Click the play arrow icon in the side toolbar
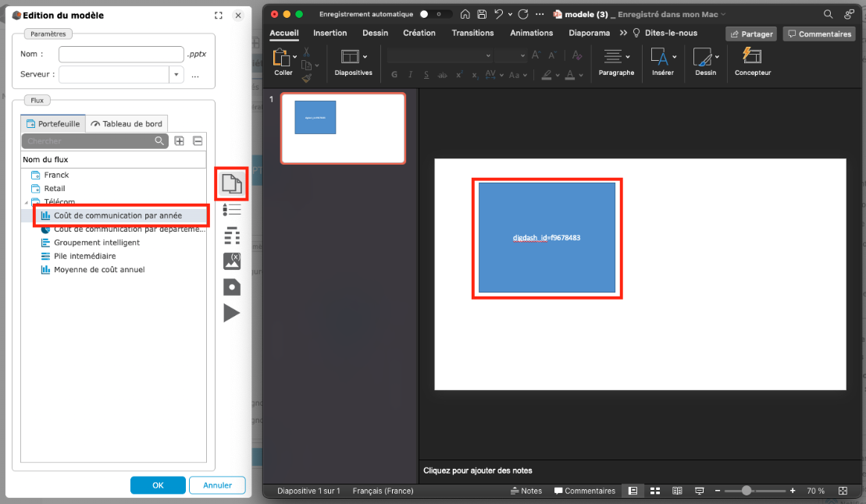The width and height of the screenshot is (866, 504). (232, 313)
